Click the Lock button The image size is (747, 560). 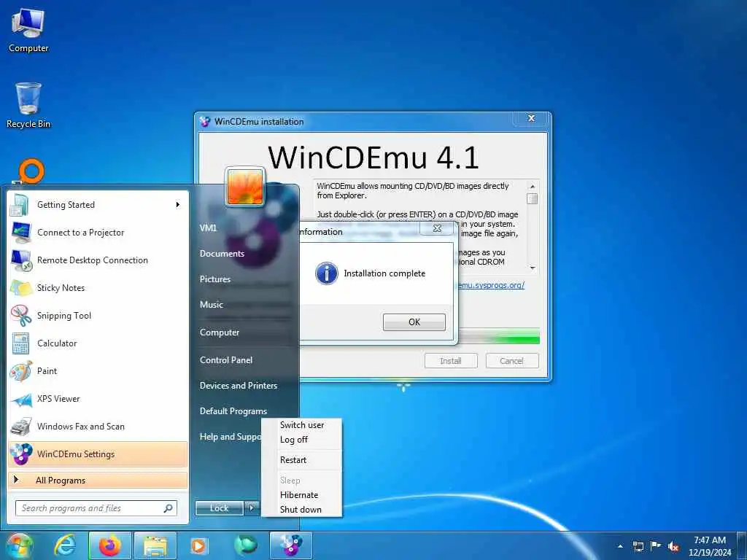[219, 508]
